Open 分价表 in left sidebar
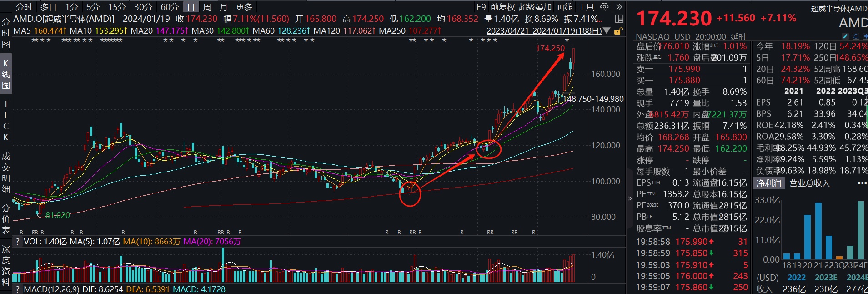Viewport: 868px width, 294px height. point(5,219)
